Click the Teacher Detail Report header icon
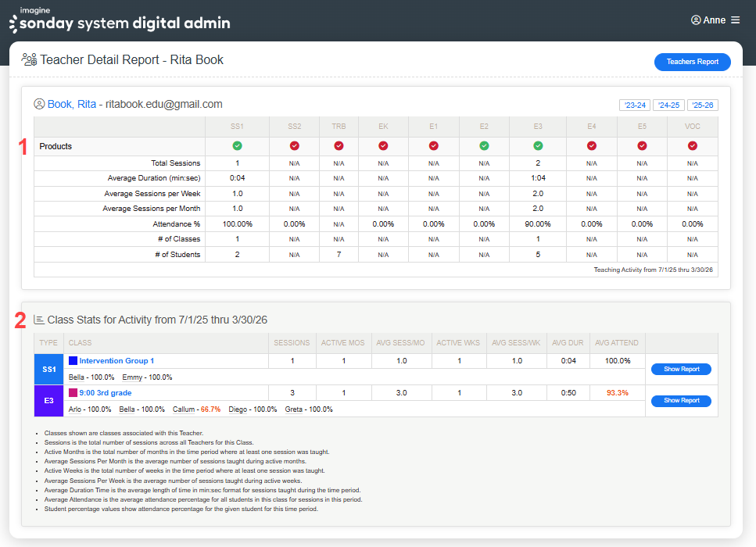Screen dimensions: 756x547 point(29,59)
